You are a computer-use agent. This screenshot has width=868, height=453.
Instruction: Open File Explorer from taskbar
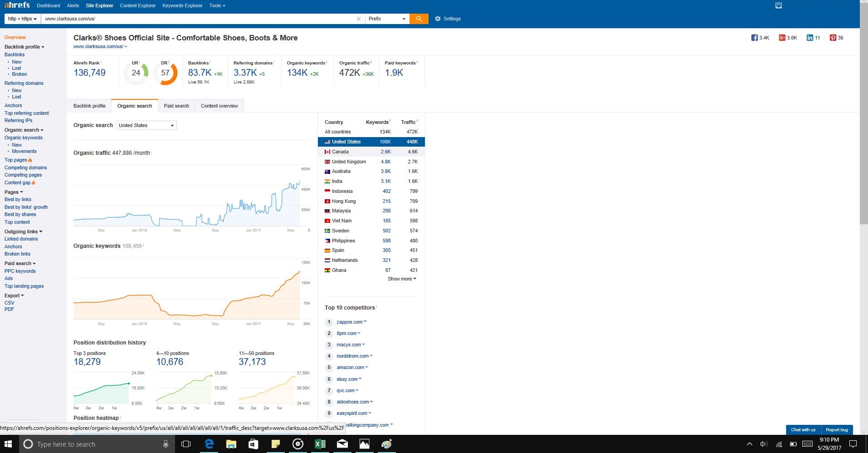tap(231, 444)
